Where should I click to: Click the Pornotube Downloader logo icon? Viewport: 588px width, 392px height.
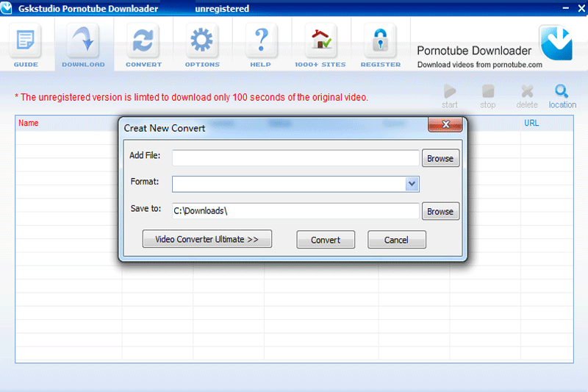556,43
